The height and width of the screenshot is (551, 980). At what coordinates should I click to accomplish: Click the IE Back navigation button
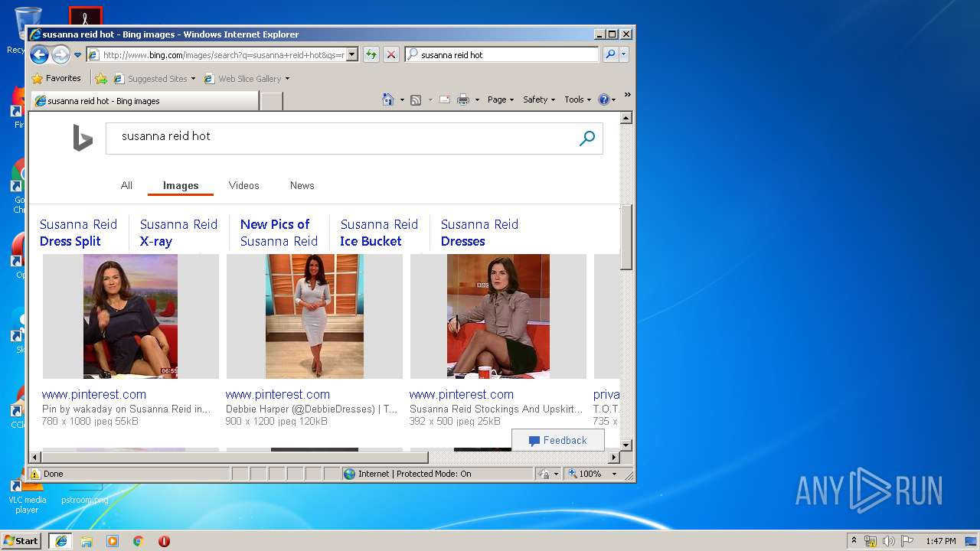click(x=39, y=54)
